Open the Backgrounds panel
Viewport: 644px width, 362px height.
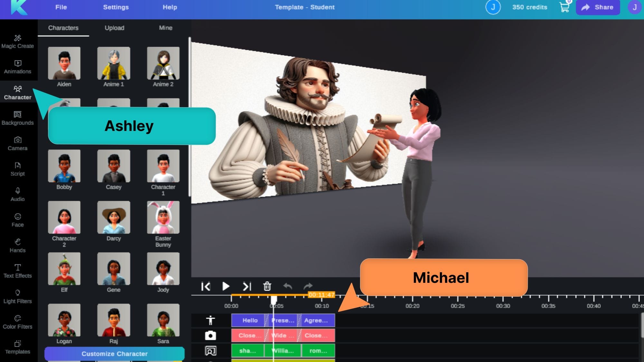18,117
